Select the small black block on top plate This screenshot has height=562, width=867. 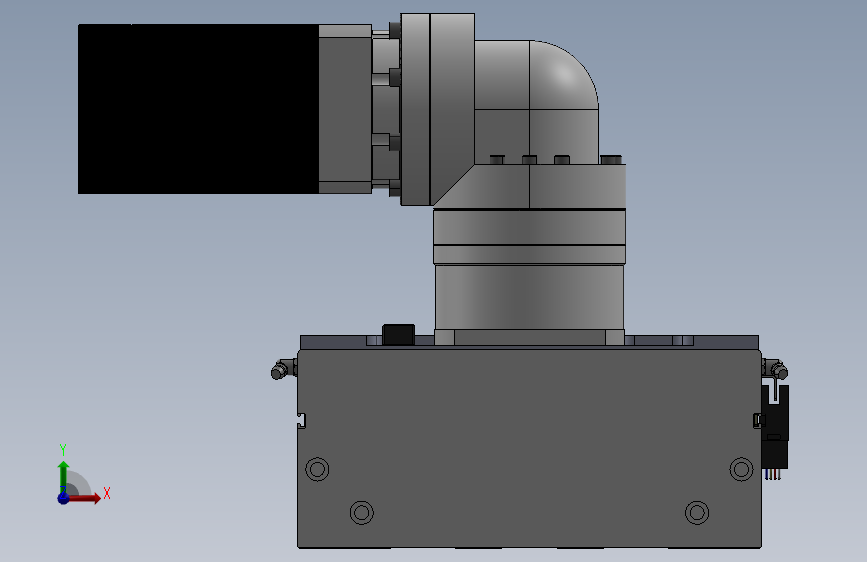pyautogui.click(x=399, y=335)
